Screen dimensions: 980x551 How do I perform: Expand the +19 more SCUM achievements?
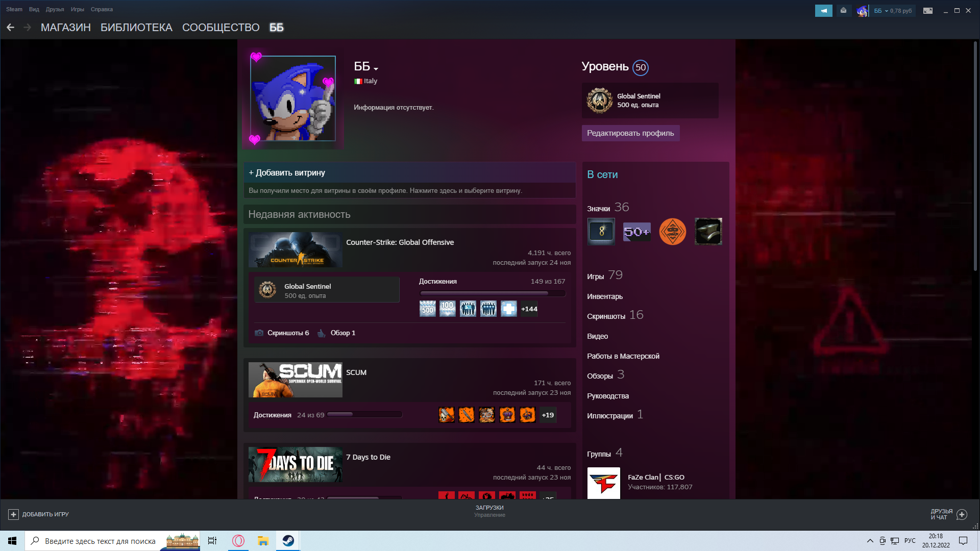pos(548,415)
